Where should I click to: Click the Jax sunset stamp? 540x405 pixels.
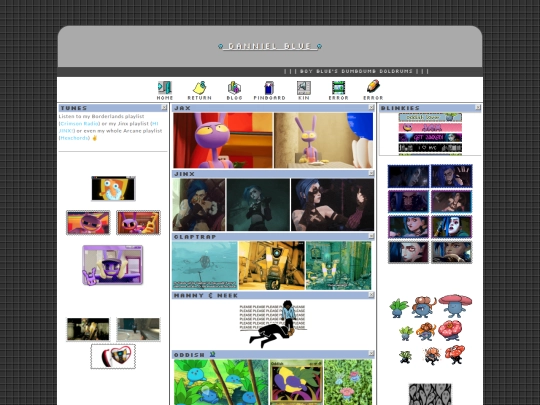point(88,223)
